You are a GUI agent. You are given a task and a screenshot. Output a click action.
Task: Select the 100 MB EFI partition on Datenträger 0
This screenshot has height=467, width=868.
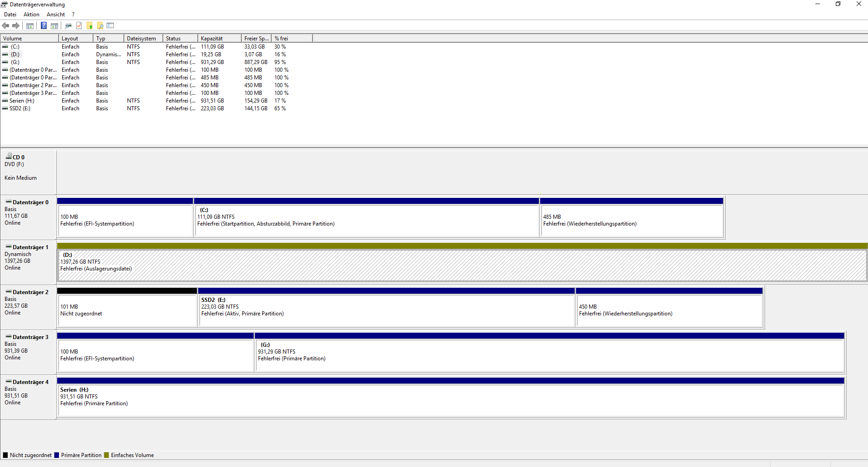(x=125, y=217)
